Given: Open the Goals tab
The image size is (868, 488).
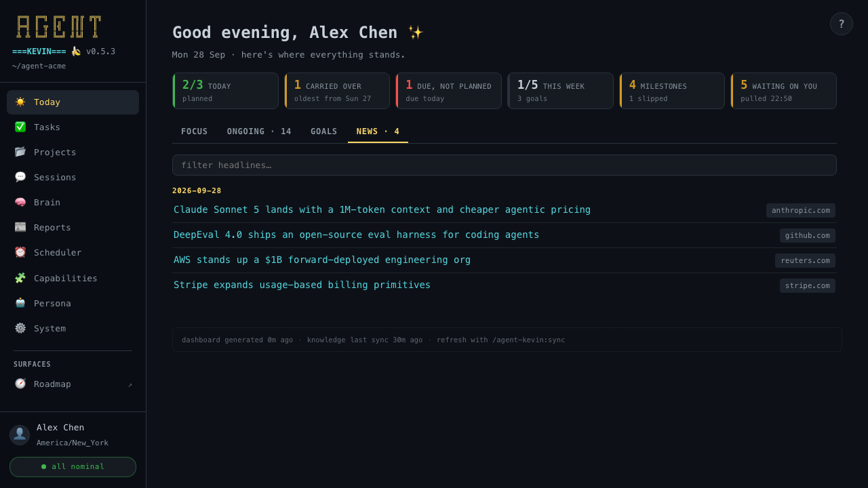Looking at the screenshot, I should 324,131.
